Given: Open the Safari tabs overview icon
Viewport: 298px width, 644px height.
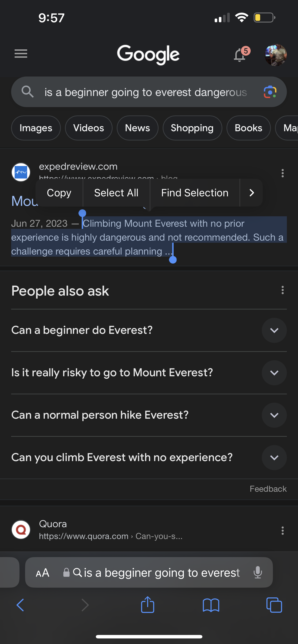Looking at the screenshot, I should (x=274, y=605).
